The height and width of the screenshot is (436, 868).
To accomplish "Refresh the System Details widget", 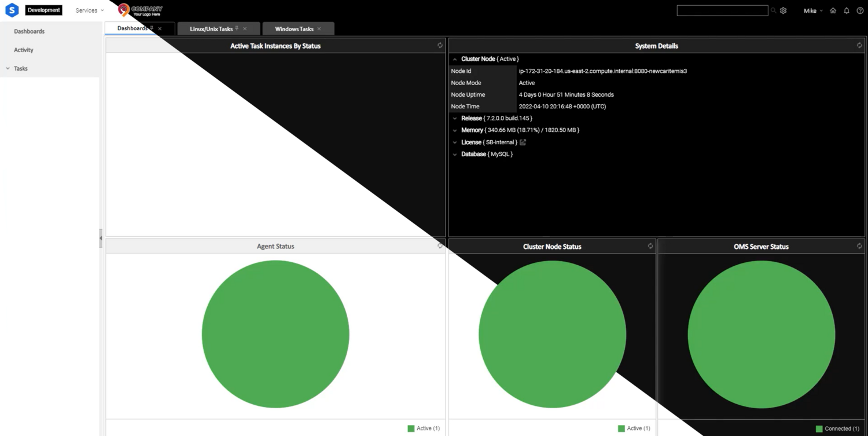I will (x=859, y=45).
